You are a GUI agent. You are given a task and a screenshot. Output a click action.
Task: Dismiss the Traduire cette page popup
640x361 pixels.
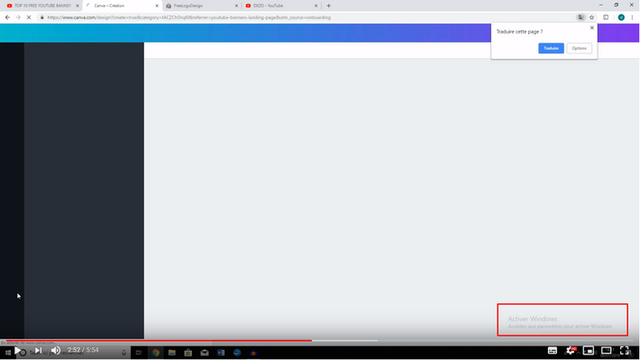click(592, 28)
